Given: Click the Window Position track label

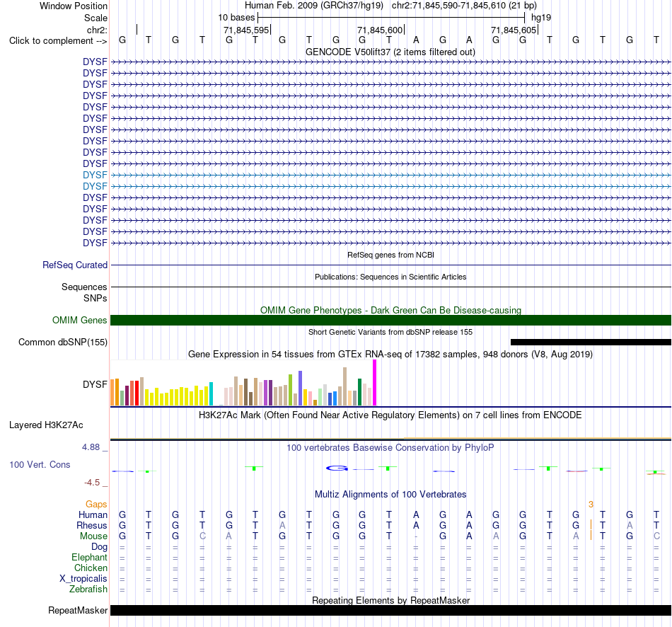Looking at the screenshot, I should pos(74,6).
